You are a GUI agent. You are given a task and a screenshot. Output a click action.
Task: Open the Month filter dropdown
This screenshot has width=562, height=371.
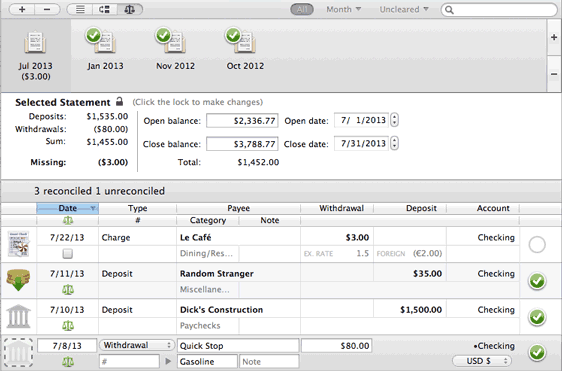[343, 9]
